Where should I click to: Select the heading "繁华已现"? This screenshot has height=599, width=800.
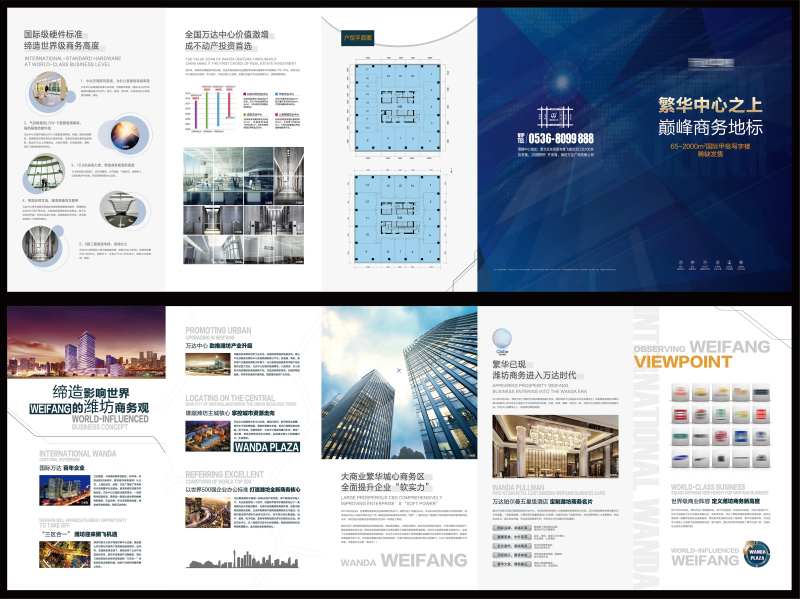[x=509, y=364]
